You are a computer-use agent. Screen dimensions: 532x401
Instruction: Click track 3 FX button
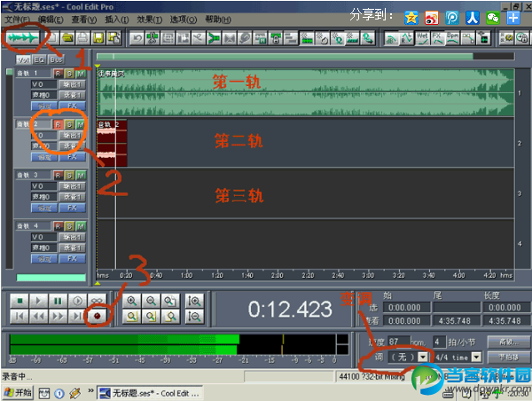[x=73, y=208]
